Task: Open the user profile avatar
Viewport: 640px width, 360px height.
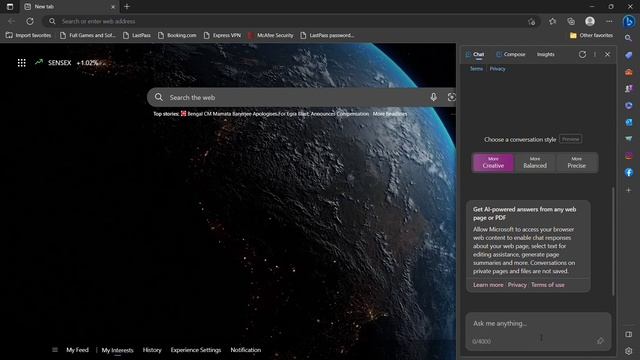Action: pyautogui.click(x=589, y=21)
